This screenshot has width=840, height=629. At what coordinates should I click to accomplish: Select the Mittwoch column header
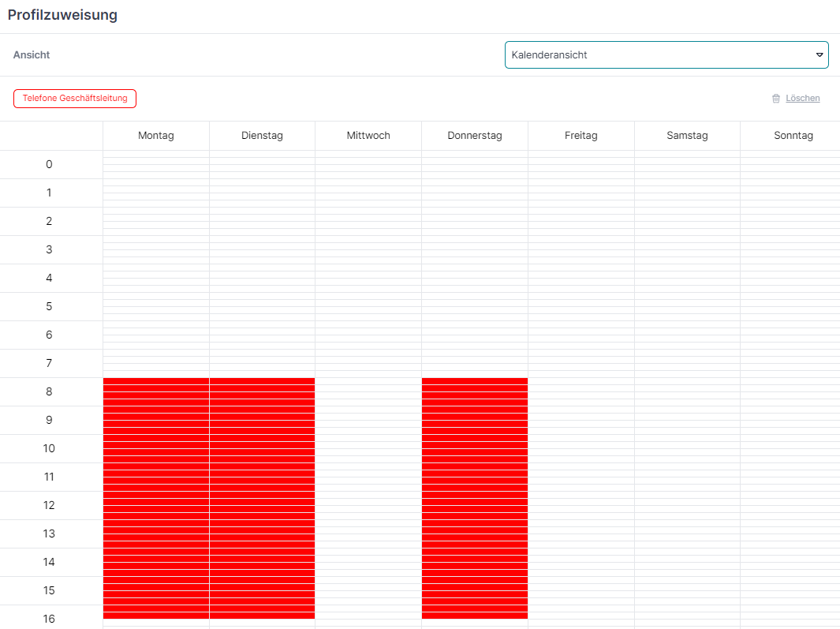(x=368, y=136)
